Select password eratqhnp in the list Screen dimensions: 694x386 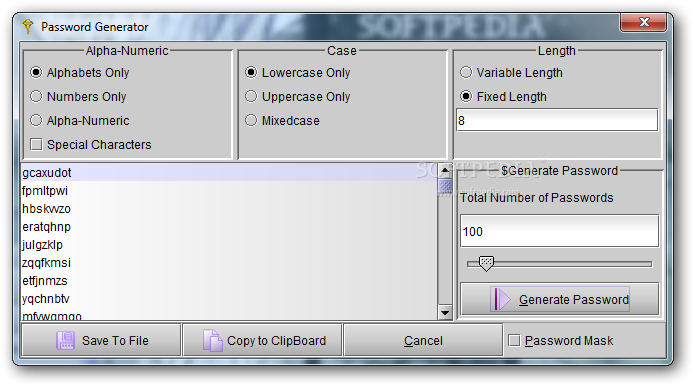point(229,227)
